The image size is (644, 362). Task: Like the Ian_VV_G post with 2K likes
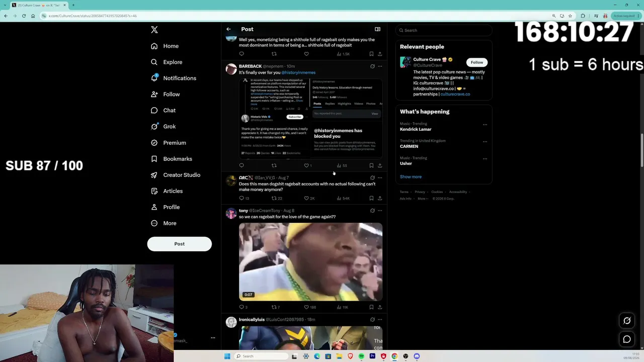point(306,198)
